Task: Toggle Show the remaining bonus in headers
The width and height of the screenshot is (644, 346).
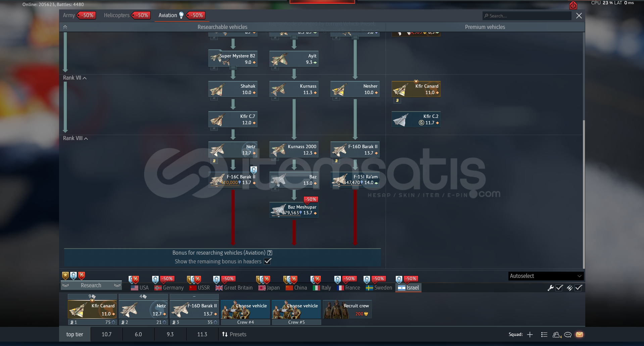Action: pos(267,261)
